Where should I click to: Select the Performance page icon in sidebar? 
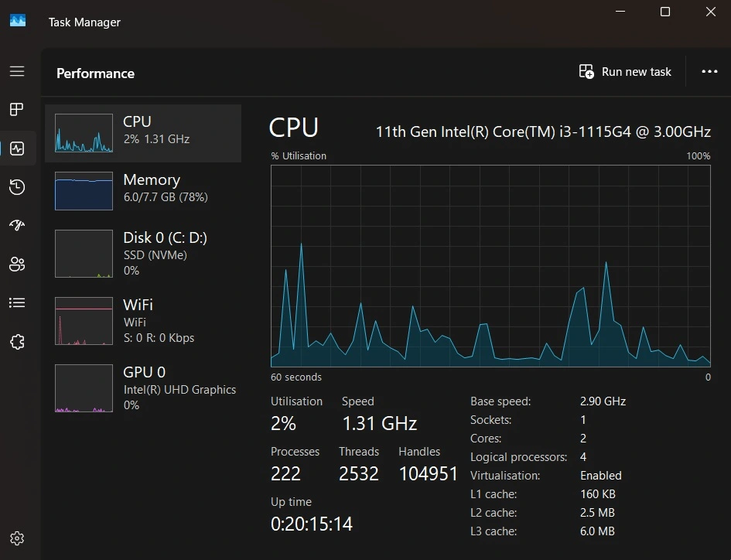tap(17, 149)
